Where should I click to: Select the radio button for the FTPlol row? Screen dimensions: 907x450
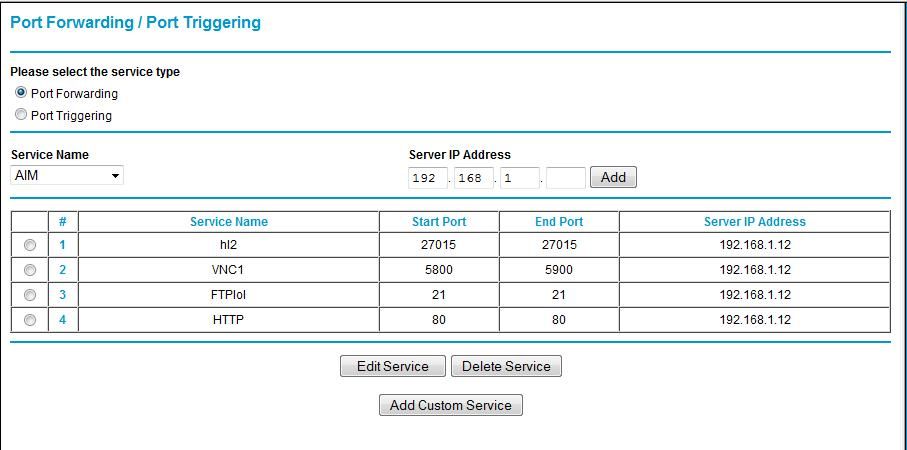[x=30, y=295]
